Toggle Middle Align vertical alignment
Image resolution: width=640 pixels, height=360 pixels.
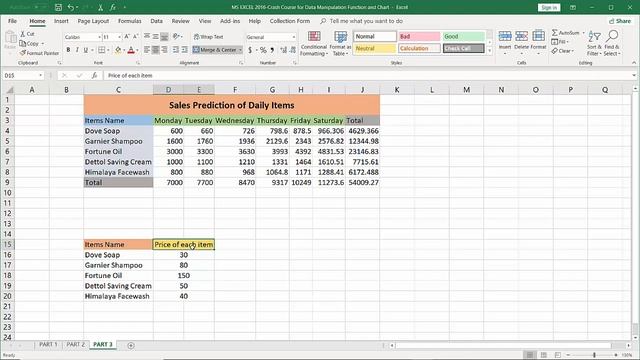(x=156, y=37)
